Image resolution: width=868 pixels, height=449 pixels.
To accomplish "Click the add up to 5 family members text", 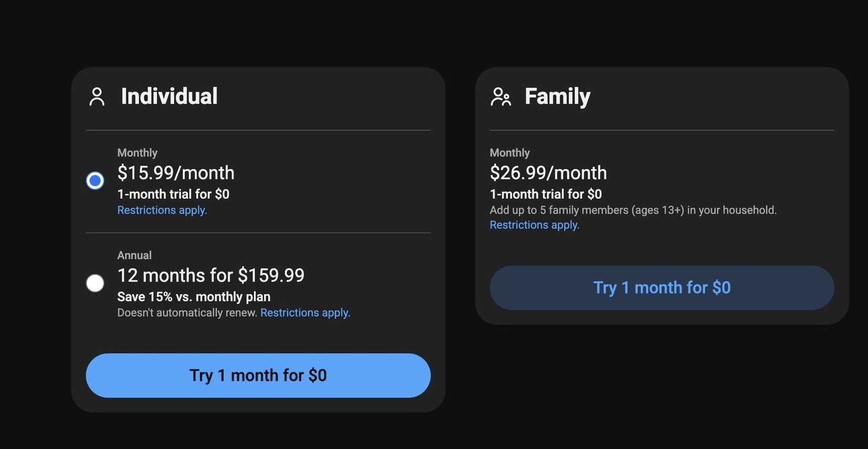I will [x=633, y=209].
